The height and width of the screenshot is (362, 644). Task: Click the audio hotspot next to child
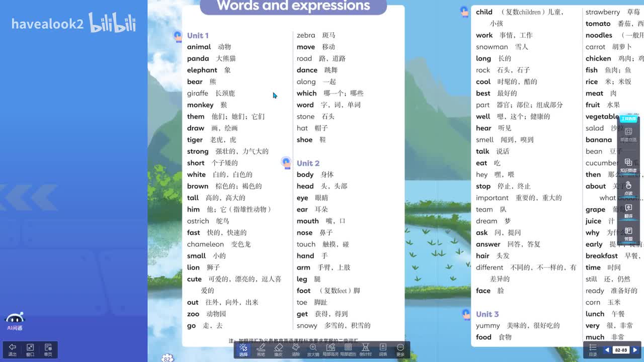pos(464,11)
